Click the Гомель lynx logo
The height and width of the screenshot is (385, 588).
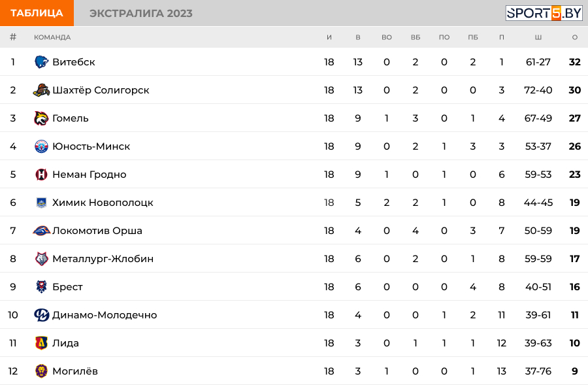pyautogui.click(x=41, y=118)
